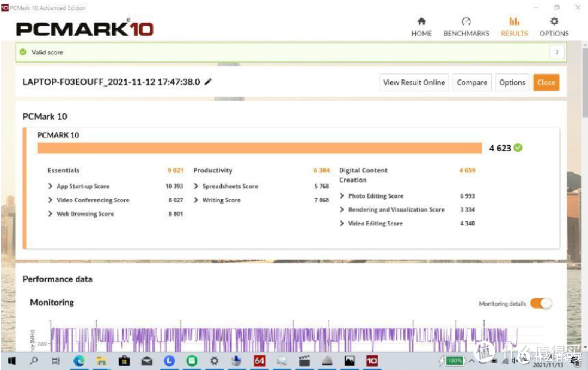The width and height of the screenshot is (588, 370).
Task: Click the orange PCMark 10 score bar
Action: (x=260, y=147)
